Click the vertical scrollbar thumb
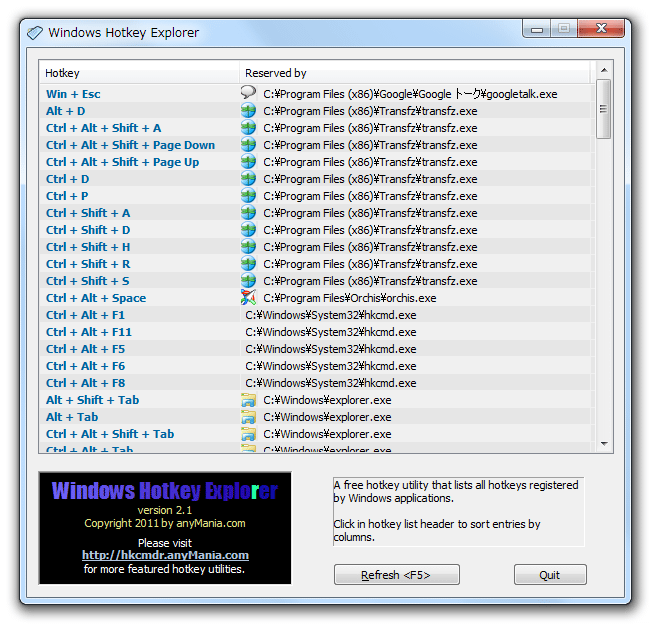 (604, 109)
